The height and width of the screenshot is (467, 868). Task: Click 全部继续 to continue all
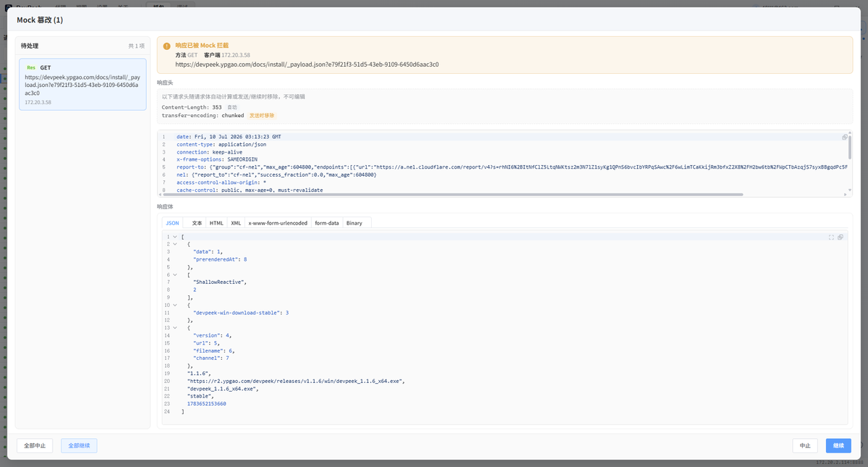[79, 445]
